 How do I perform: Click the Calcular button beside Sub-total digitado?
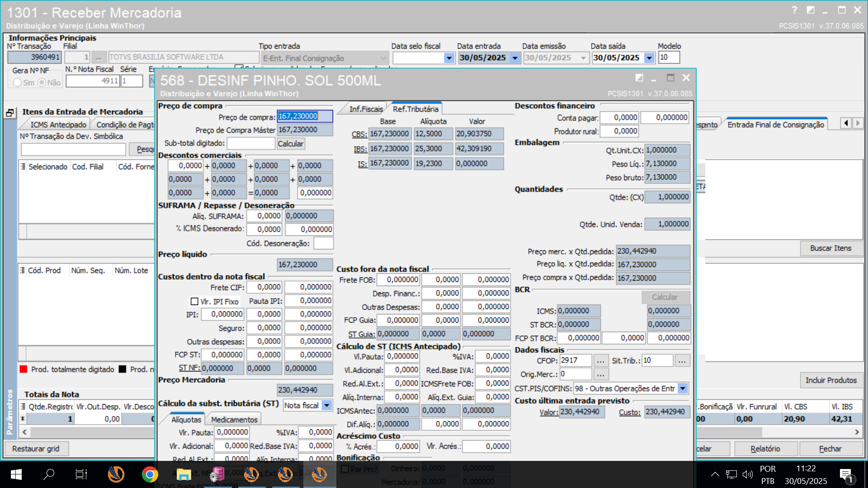tap(290, 143)
